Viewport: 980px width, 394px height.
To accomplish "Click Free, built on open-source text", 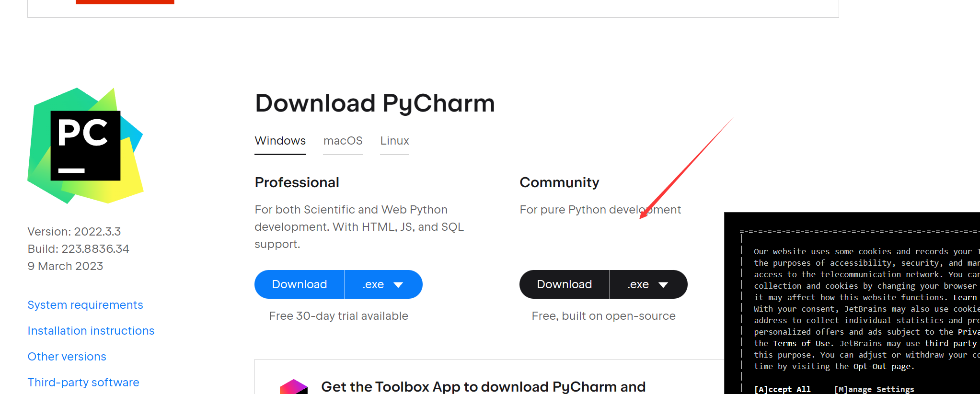I will click(603, 316).
